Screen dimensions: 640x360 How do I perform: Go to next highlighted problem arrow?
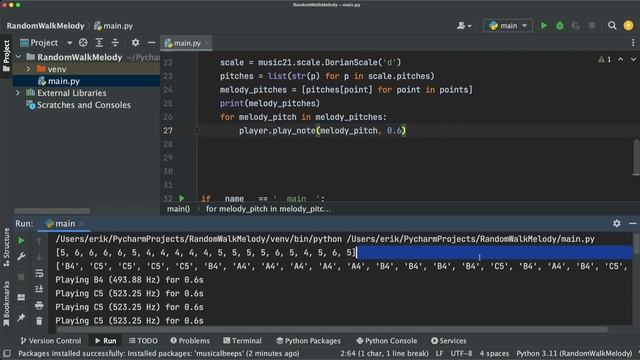pyautogui.click(x=633, y=60)
